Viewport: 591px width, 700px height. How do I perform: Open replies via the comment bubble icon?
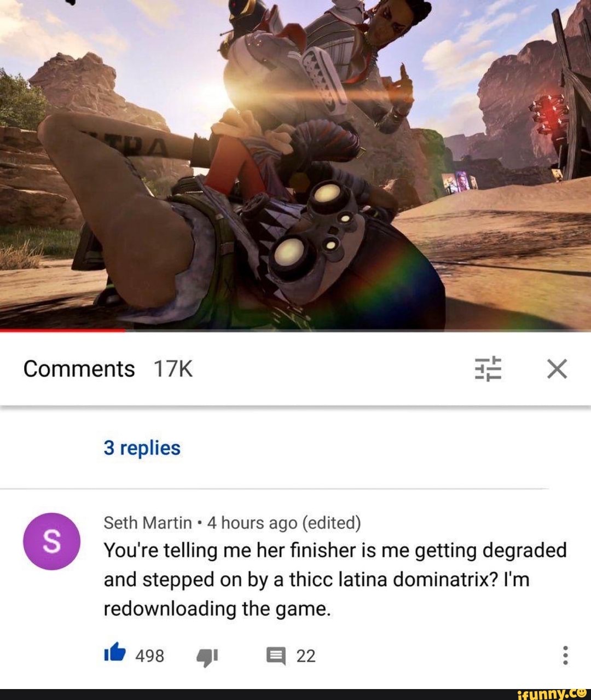[276, 656]
